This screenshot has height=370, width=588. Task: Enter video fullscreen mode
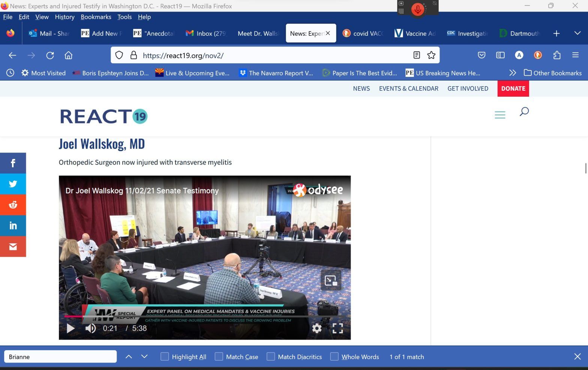(x=338, y=328)
